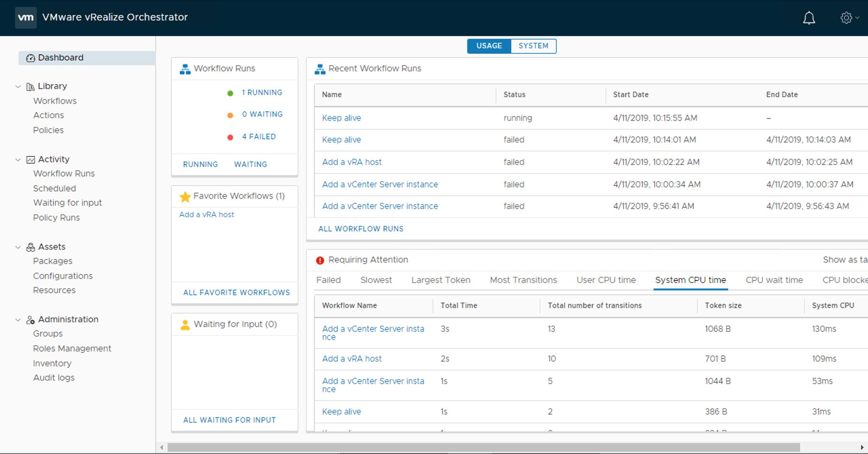Collapse the Library section chevron

(18, 87)
